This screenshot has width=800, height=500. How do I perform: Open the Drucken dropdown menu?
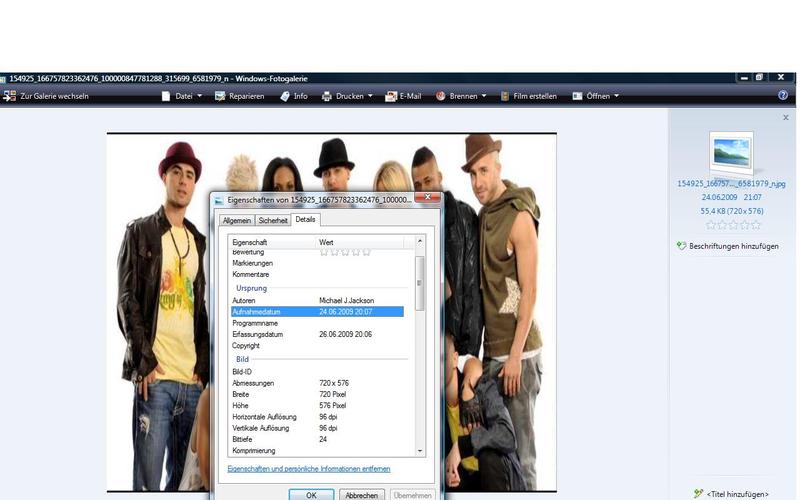370,96
